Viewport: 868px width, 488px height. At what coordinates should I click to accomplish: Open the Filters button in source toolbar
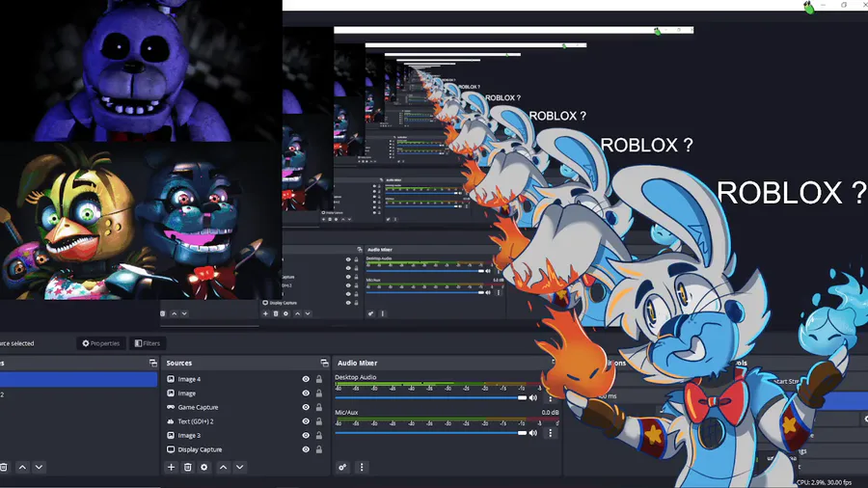(148, 343)
